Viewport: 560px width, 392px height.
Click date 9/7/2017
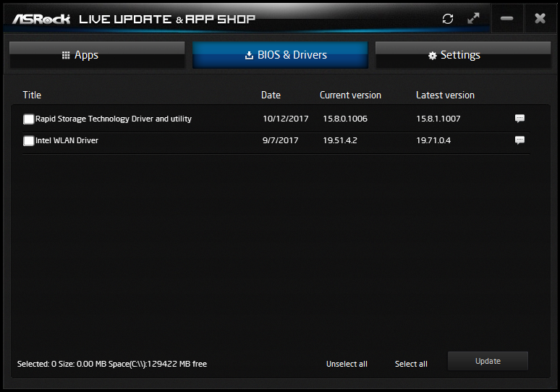280,140
